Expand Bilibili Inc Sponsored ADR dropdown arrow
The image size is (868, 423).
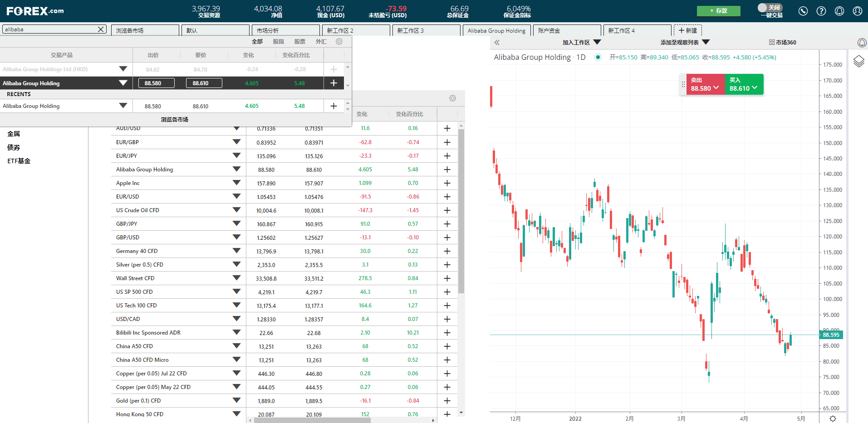236,332
